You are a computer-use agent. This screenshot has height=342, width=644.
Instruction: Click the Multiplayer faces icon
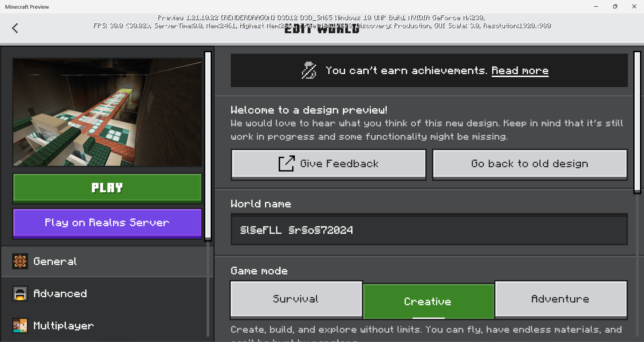(20, 326)
